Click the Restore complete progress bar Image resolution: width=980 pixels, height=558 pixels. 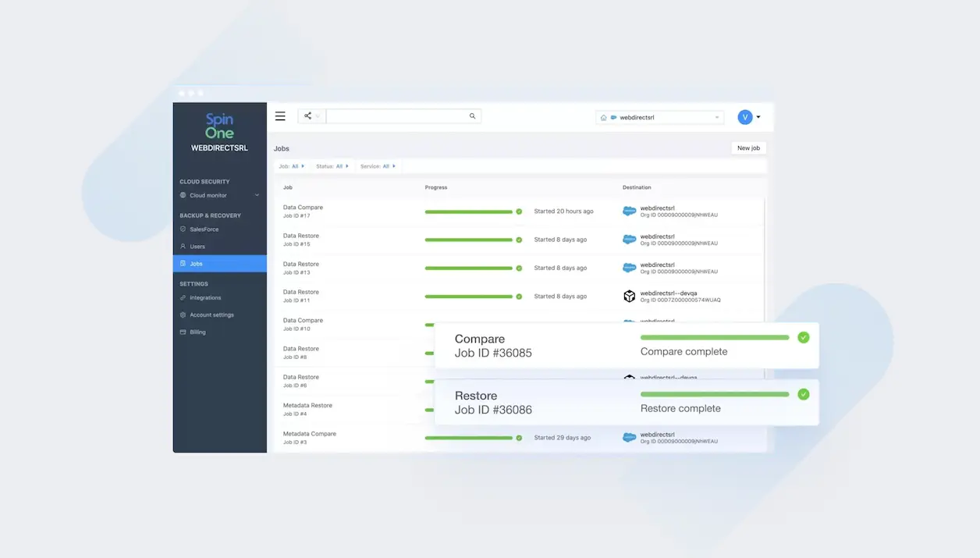714,395
